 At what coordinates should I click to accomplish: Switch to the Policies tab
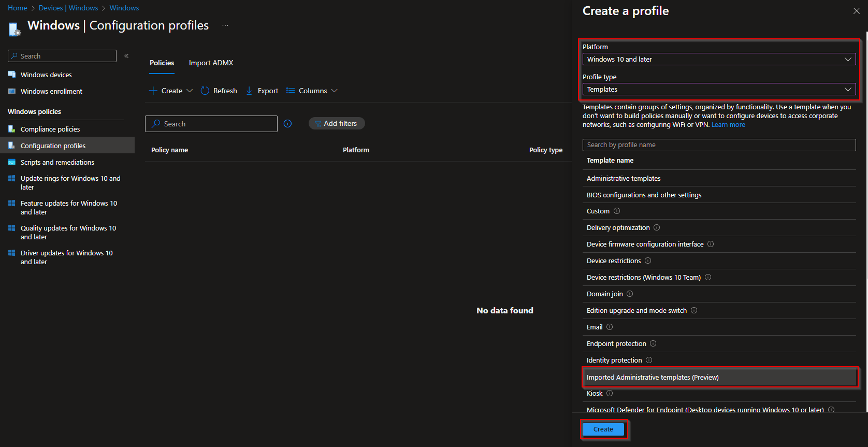pos(162,63)
